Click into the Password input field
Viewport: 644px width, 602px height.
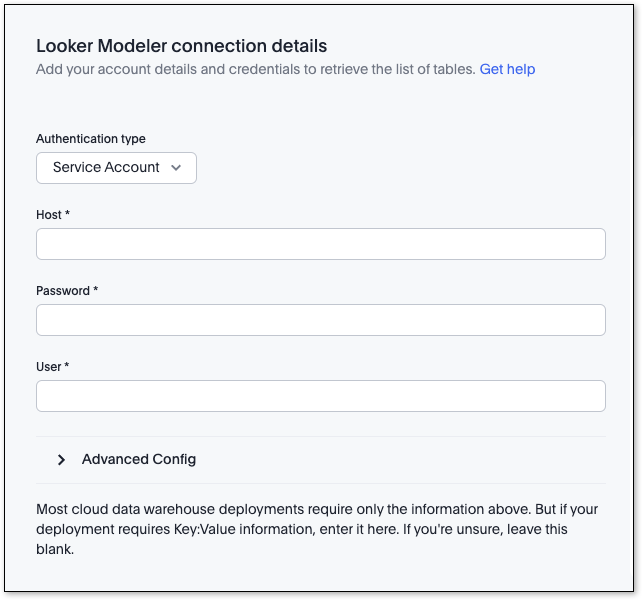pyautogui.click(x=320, y=320)
